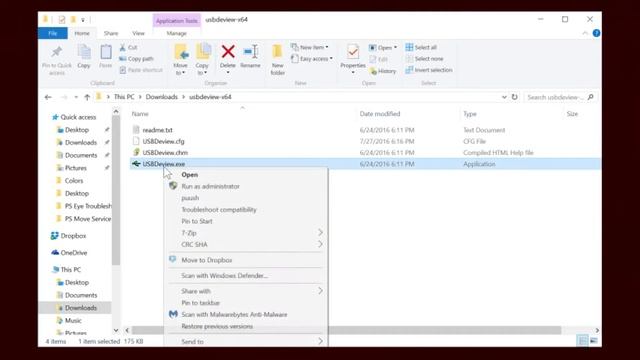Click the Up one level arrow
The width and height of the screenshot is (640, 360).
[87, 97]
